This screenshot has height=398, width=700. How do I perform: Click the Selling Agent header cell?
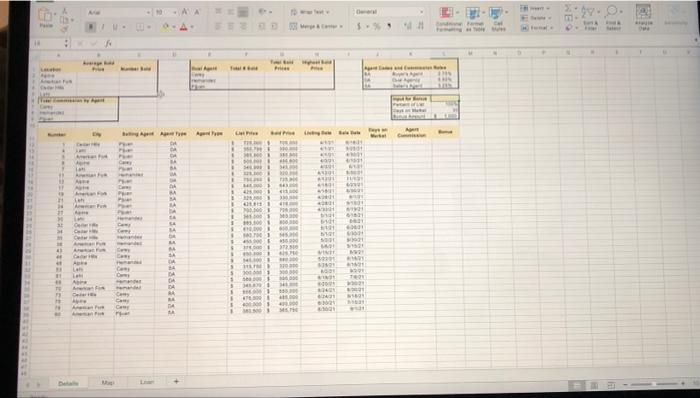(x=138, y=134)
